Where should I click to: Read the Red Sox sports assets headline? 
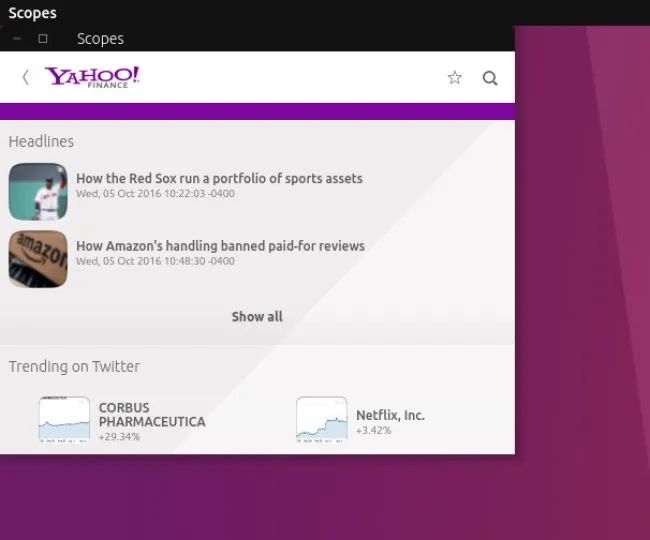[x=219, y=178]
